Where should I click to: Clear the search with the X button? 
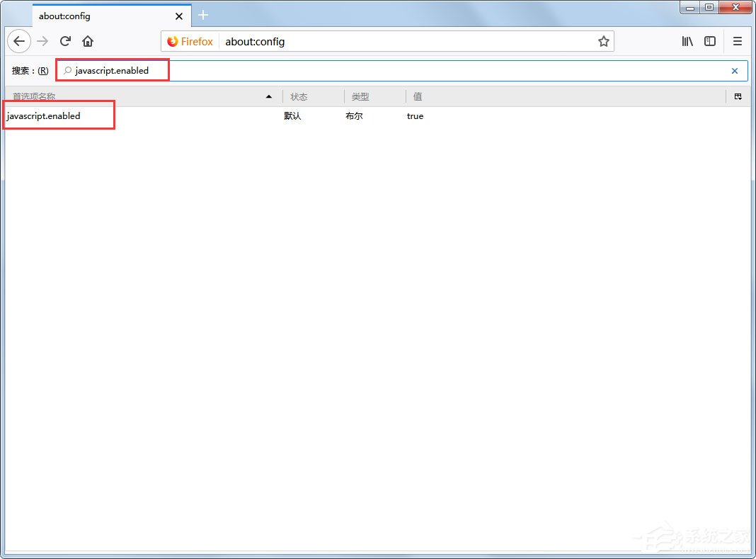coord(734,70)
